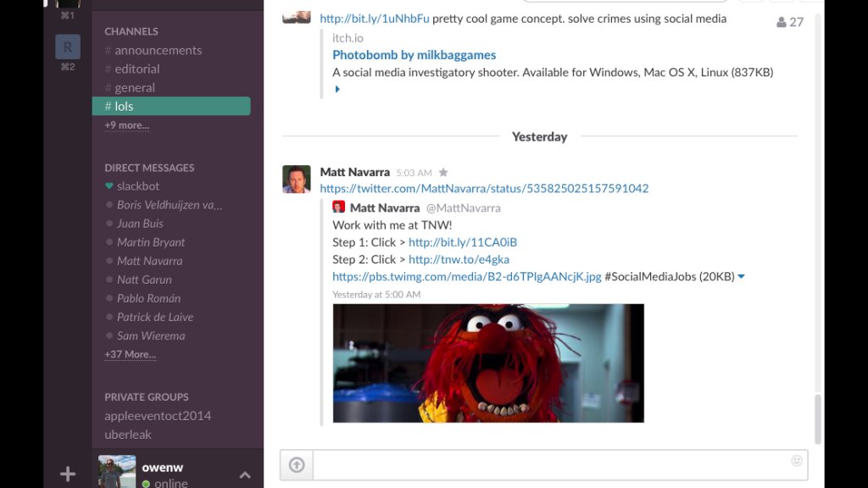Star Matt Navarra's 5:03 AM message
Screen dimensions: 868x488
point(443,173)
